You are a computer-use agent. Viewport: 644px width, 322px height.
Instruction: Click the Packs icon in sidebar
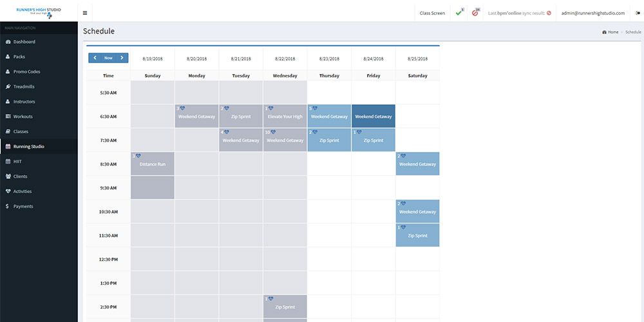tap(8, 57)
